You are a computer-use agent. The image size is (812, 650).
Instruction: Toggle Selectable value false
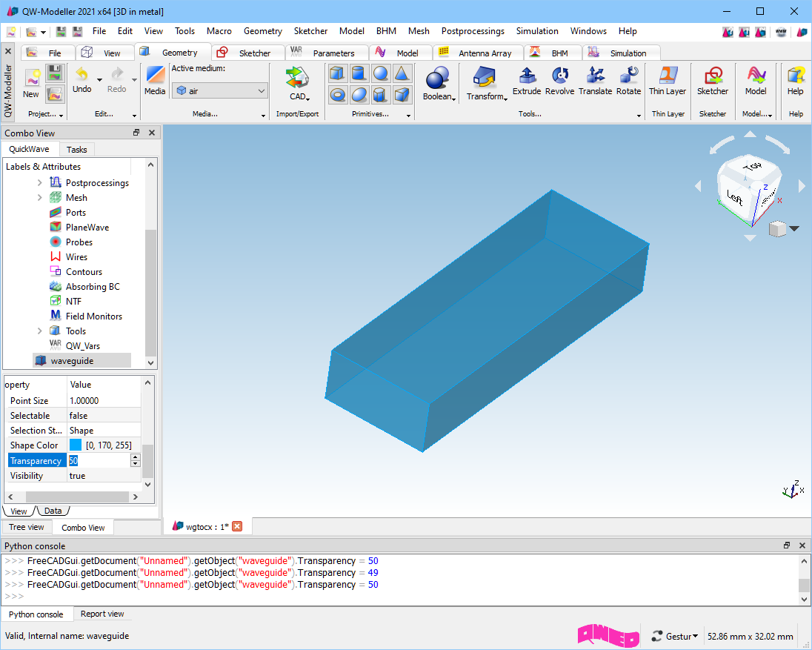point(104,415)
